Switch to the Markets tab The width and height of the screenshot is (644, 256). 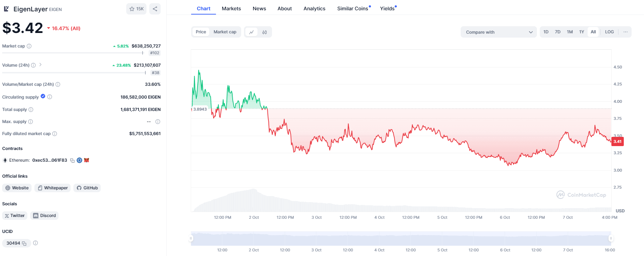[231, 9]
